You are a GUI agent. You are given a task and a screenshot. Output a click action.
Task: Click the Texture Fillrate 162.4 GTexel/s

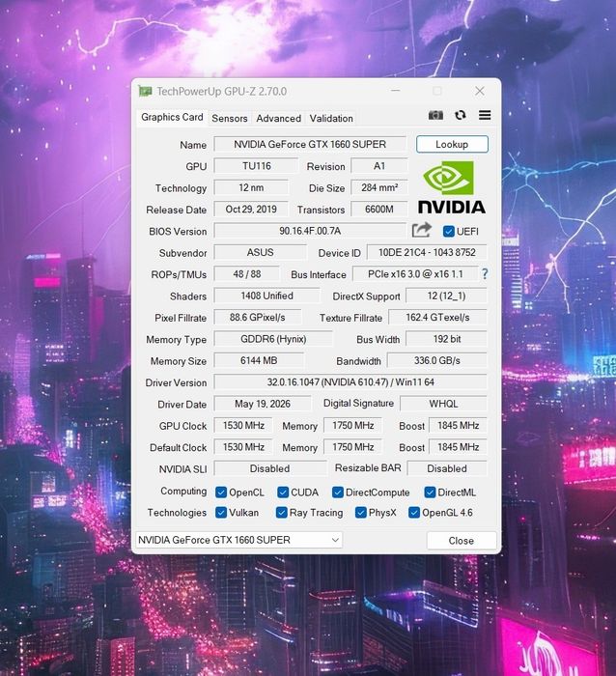click(437, 318)
